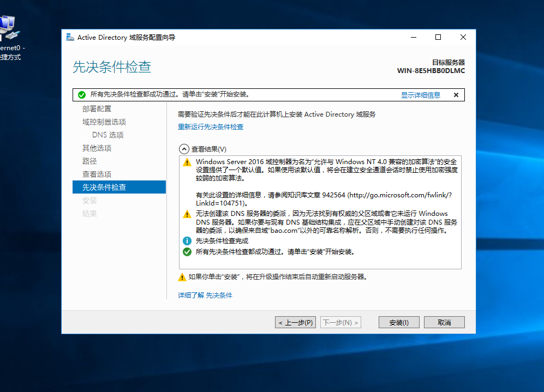Click the network shortcut desktop icon
Viewport: 544px width, 392px height.
pyautogui.click(x=9, y=38)
